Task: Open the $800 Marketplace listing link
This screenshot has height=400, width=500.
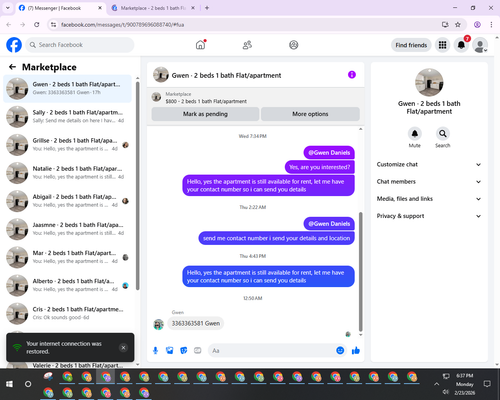Action: pyautogui.click(x=206, y=101)
